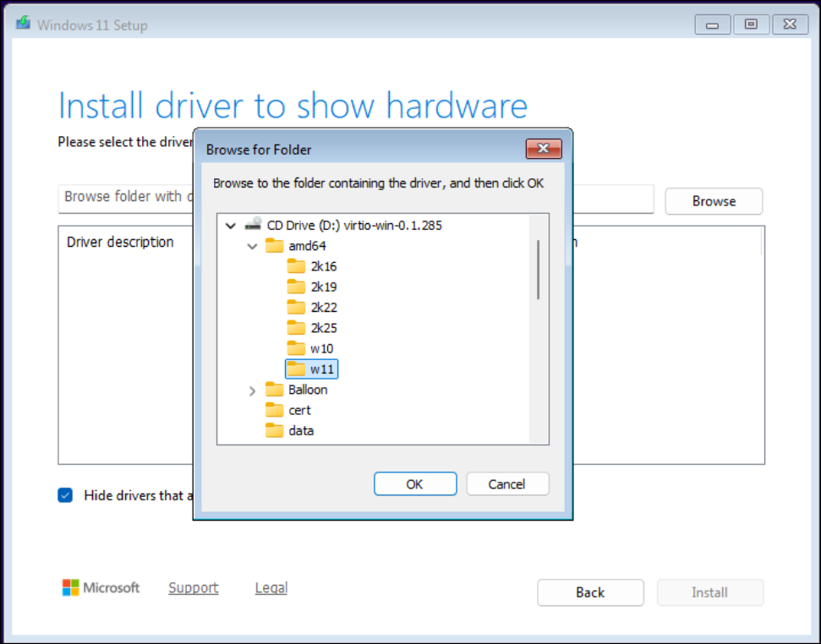The image size is (821, 644).
Task: Select the w10 folder label
Action: (321, 348)
